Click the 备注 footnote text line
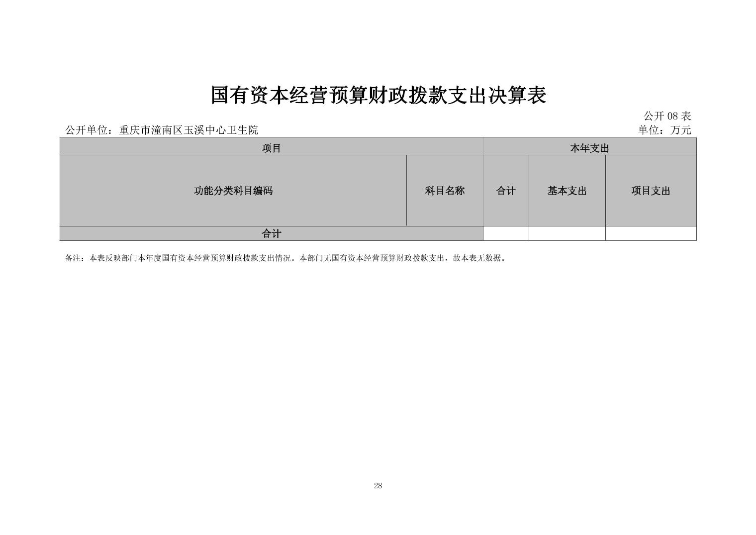This screenshot has width=756, height=535. pyautogui.click(x=286, y=258)
